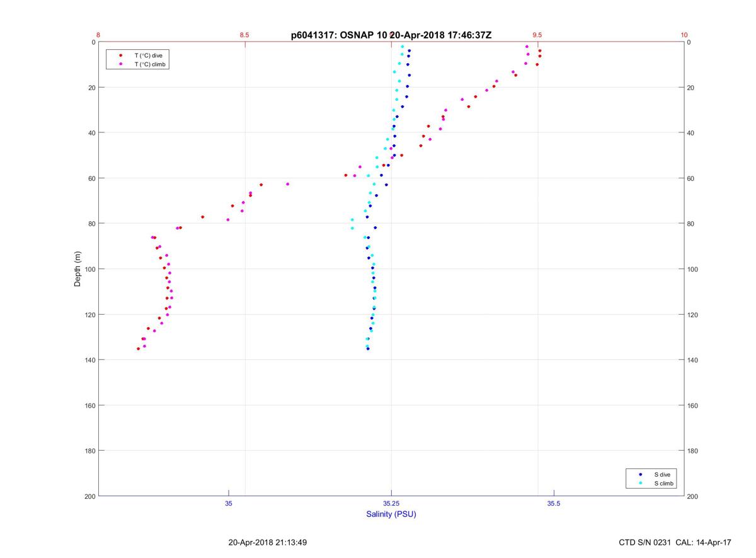Screen dimensions: 756x558
Task: Select the 'S climb' legend entry
Action: 664,483
